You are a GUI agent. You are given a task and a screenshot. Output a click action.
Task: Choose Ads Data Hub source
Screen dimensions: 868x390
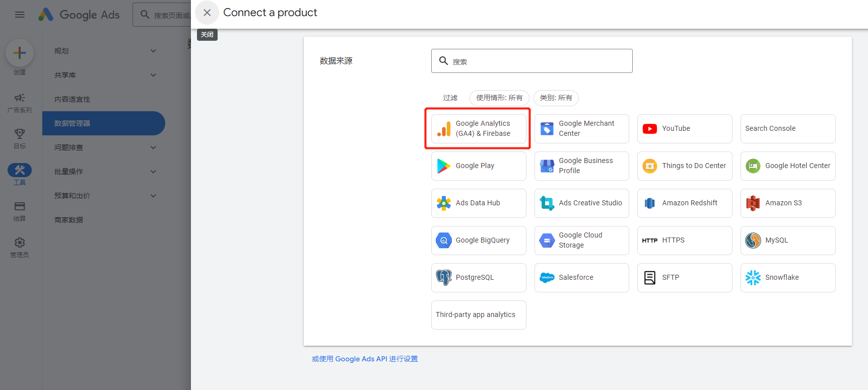pos(479,203)
